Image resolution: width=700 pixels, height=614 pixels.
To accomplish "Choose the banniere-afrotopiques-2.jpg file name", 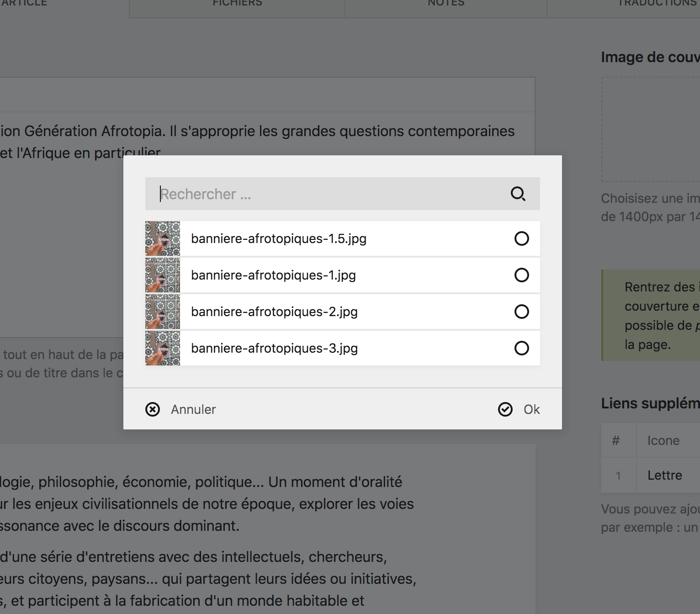I will click(x=274, y=312).
